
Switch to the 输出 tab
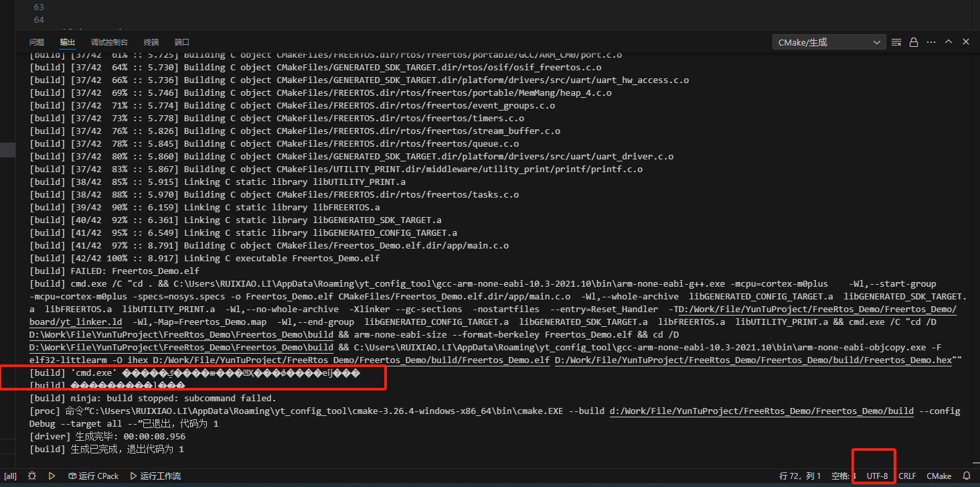pos(68,42)
